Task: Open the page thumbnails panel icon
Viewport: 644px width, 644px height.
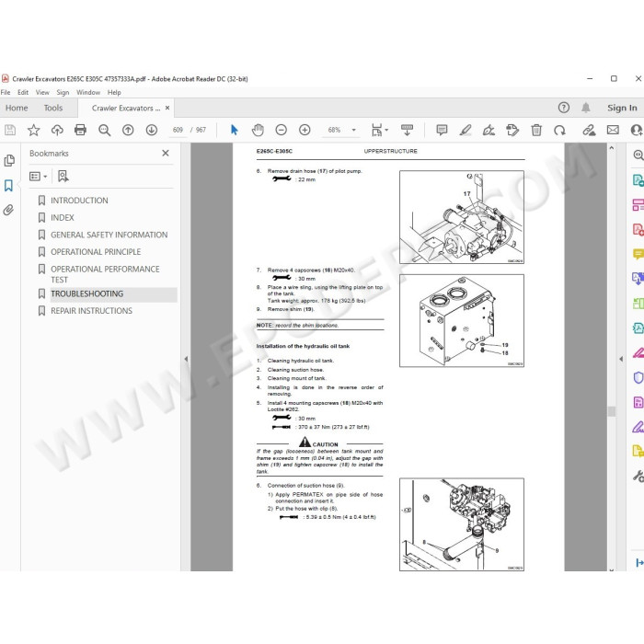Action: tap(9, 161)
